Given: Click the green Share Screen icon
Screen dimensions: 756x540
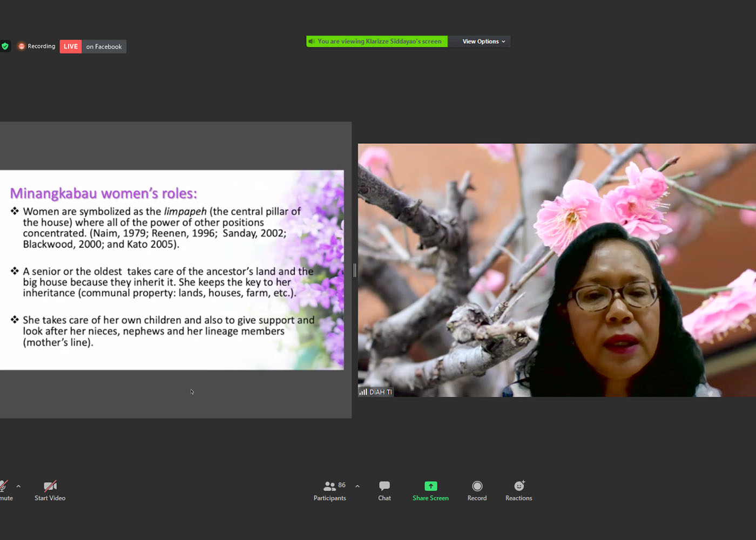Looking at the screenshot, I should pyautogui.click(x=430, y=486).
